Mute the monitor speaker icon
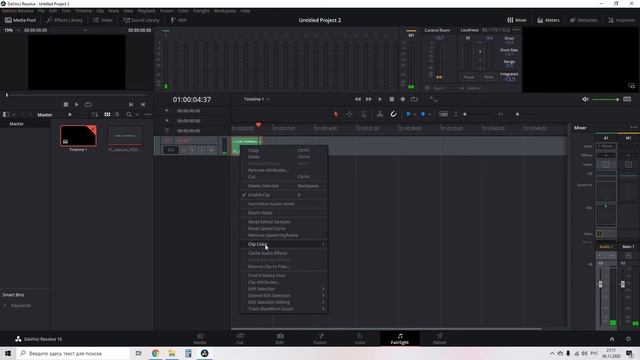This screenshot has width=640, height=360. coord(585,99)
